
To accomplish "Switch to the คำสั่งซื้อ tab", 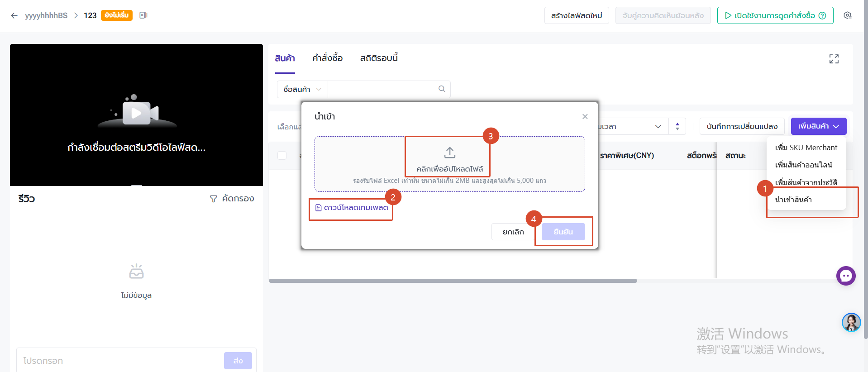I will (x=327, y=58).
